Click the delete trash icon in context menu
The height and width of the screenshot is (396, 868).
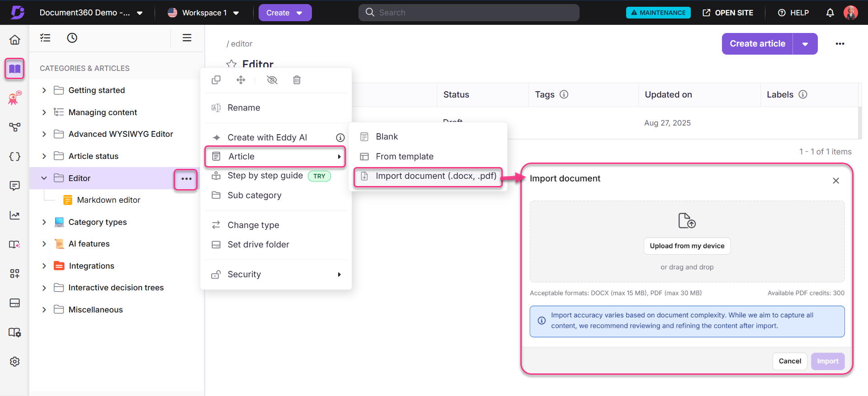pyautogui.click(x=297, y=80)
